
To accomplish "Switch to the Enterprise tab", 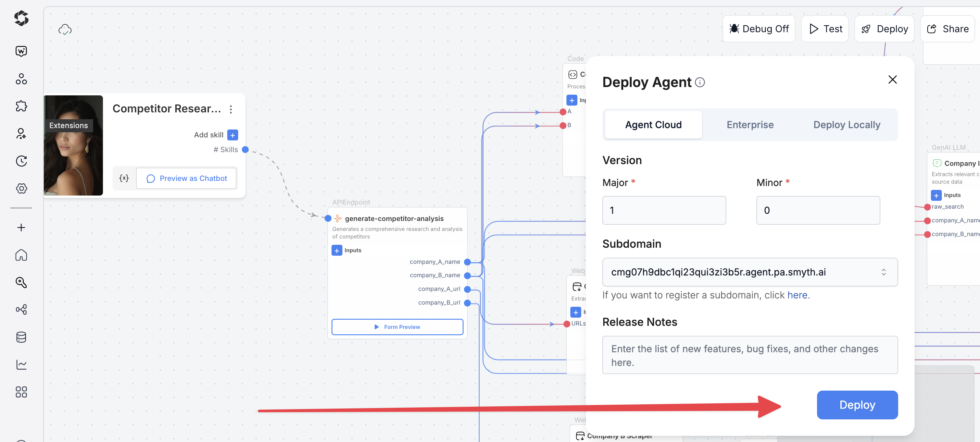I will pos(750,125).
